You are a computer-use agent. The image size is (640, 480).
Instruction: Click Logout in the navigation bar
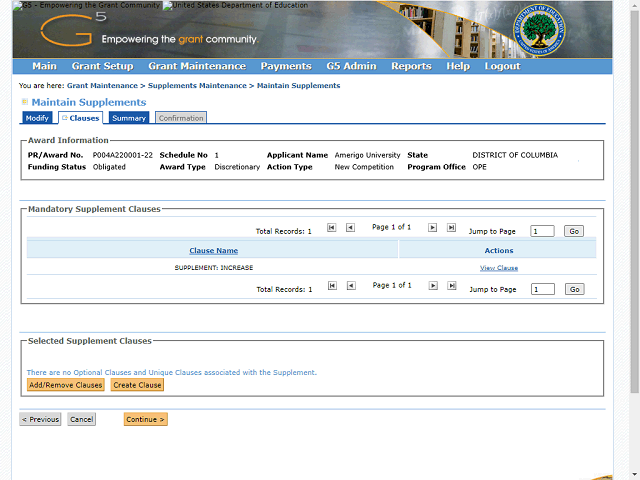click(x=502, y=66)
